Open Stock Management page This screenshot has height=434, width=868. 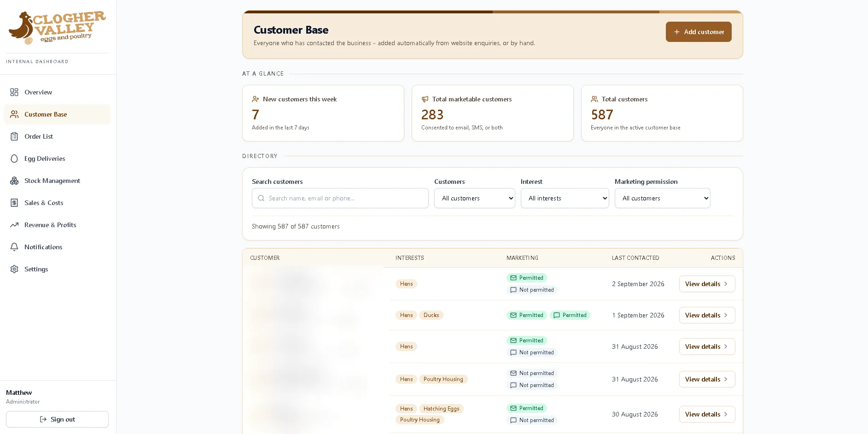[x=57, y=181]
